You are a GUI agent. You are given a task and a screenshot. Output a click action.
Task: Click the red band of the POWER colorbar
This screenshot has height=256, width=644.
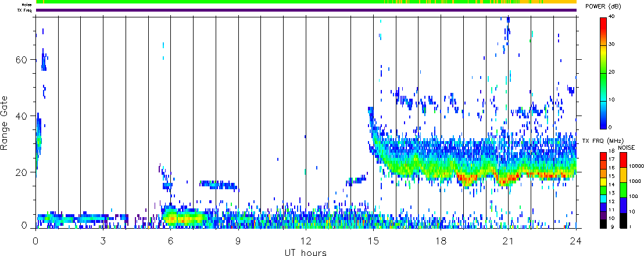[x=603, y=23]
